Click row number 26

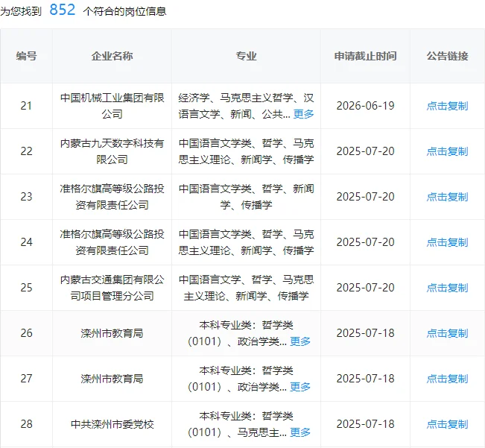[x=26, y=333]
